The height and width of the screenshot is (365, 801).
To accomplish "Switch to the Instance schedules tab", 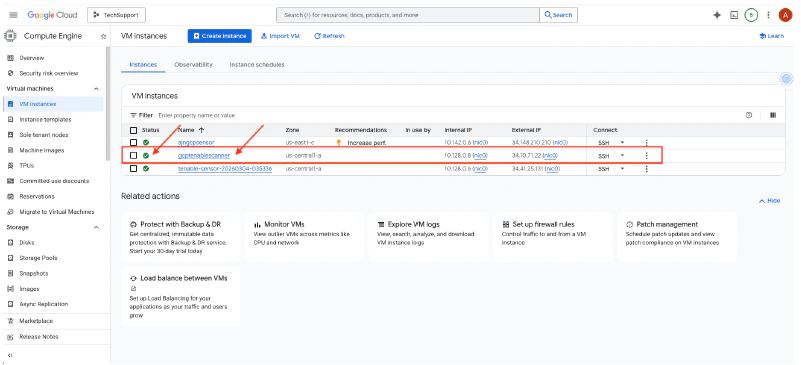I will tap(257, 65).
